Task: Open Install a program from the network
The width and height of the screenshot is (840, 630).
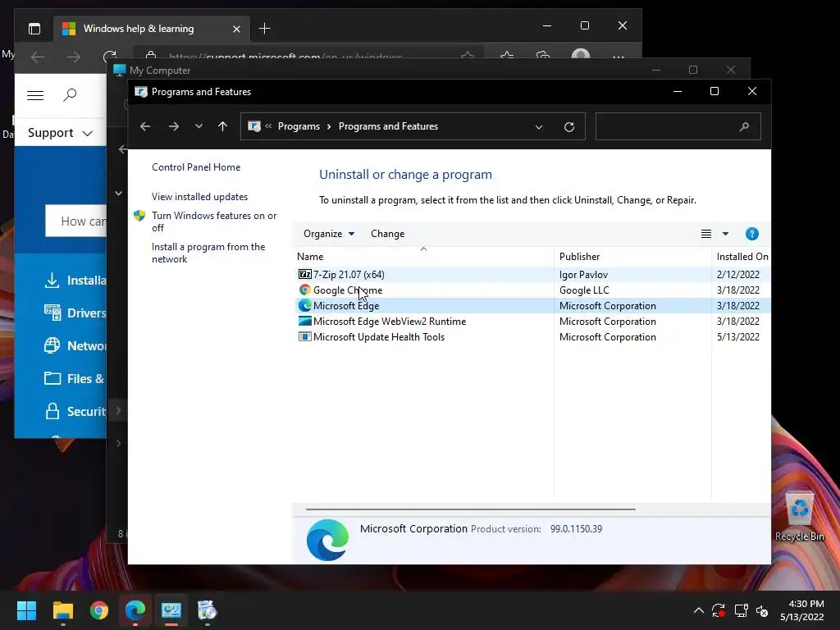Action: 208,253
